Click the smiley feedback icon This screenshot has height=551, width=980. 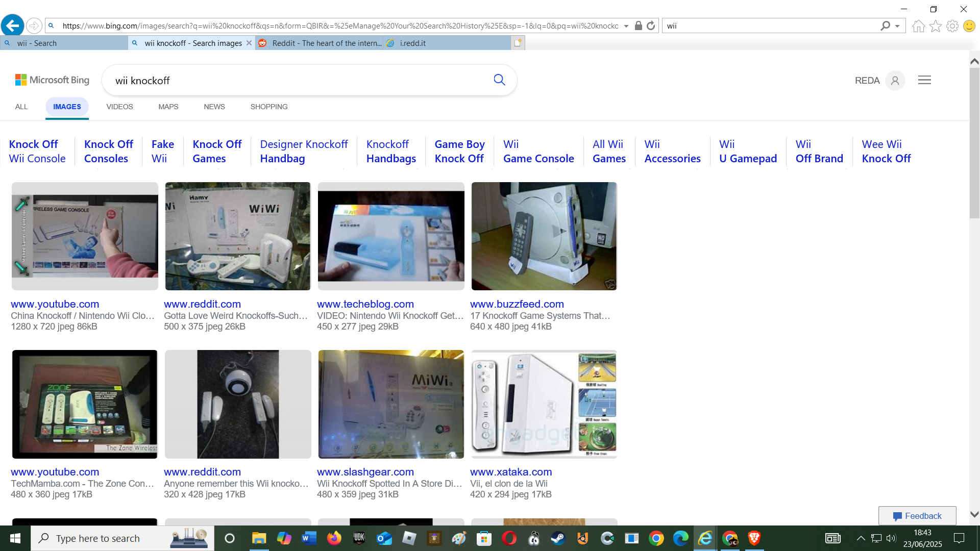coord(969,26)
